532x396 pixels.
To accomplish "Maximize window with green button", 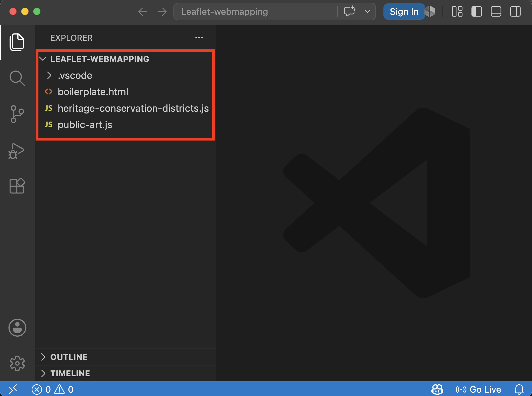I will [37, 11].
